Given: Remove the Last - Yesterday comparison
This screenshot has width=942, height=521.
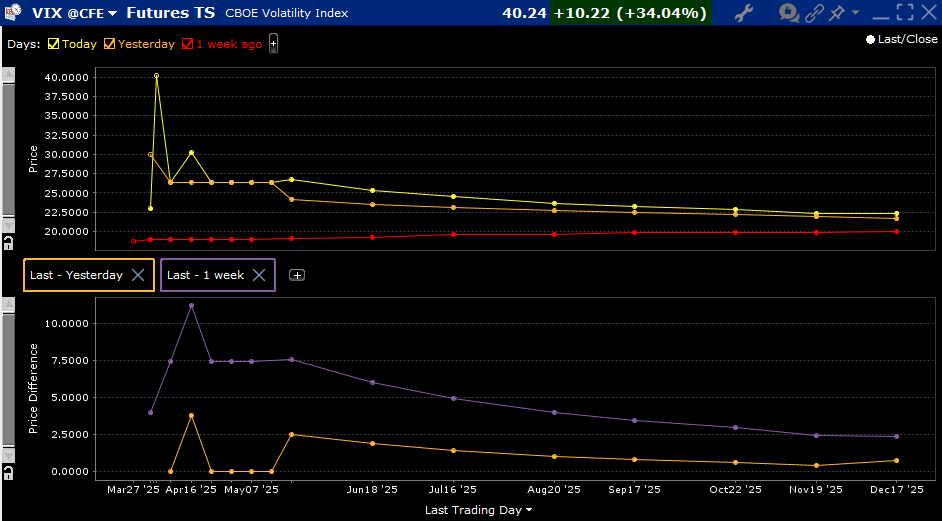Looking at the screenshot, I should point(138,275).
